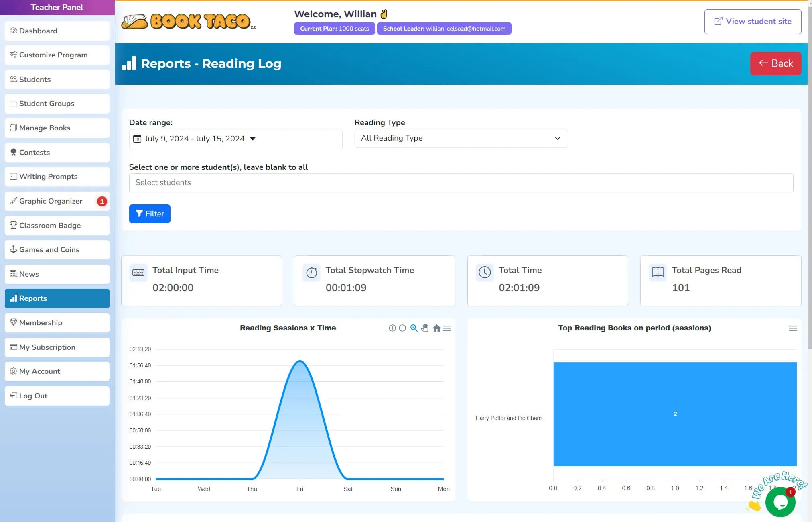Click the Book Taco logo
This screenshot has height=522, width=812.
pos(189,22)
